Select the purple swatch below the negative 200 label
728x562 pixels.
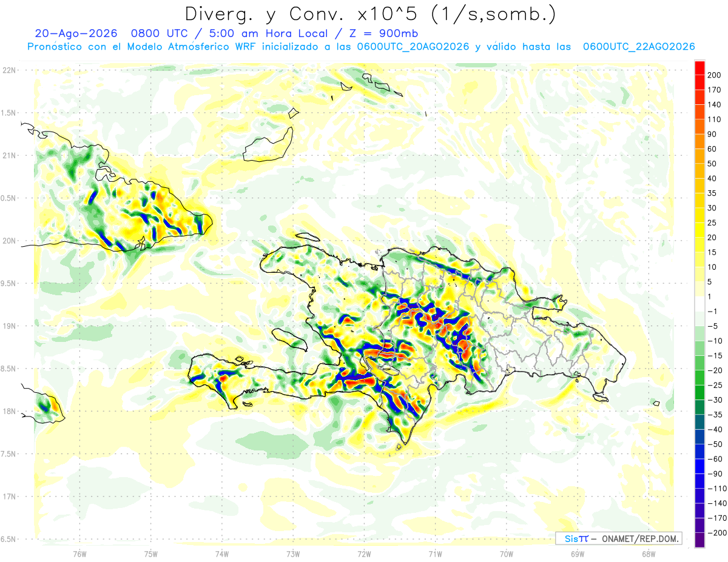coord(699,540)
